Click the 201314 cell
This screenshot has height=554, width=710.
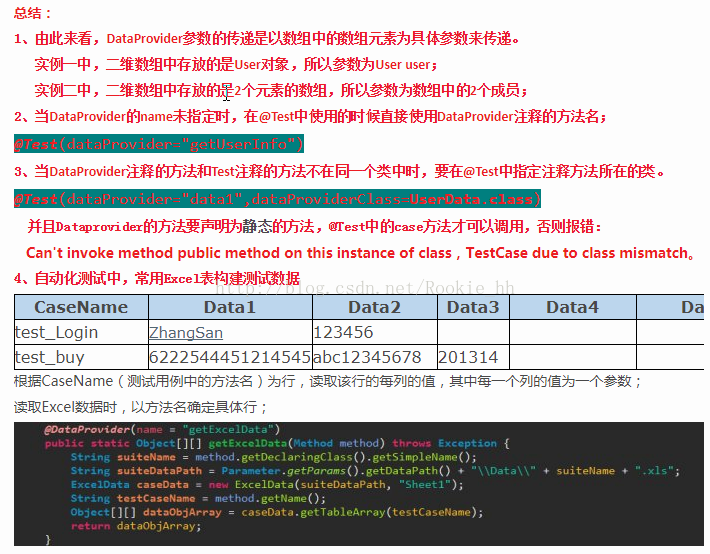click(x=473, y=357)
